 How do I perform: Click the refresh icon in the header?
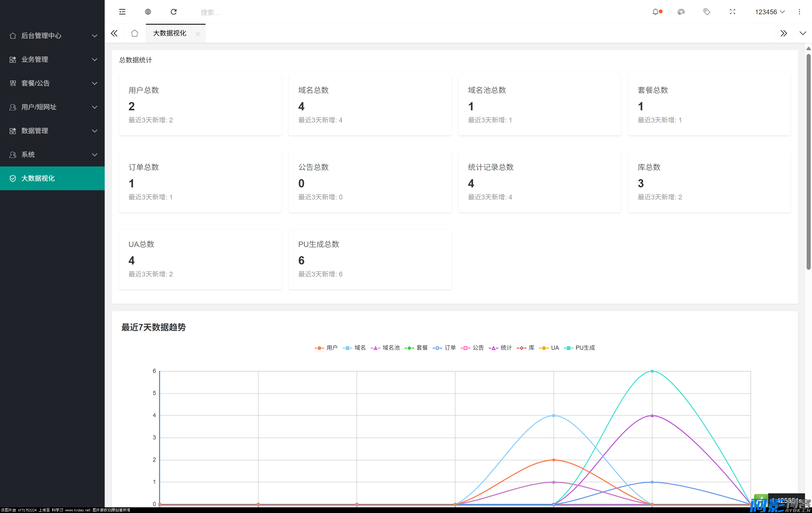[x=174, y=12]
